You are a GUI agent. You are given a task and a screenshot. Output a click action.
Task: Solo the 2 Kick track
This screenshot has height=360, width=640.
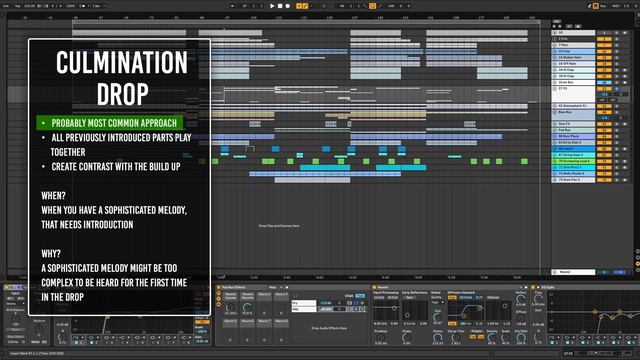click(617, 39)
